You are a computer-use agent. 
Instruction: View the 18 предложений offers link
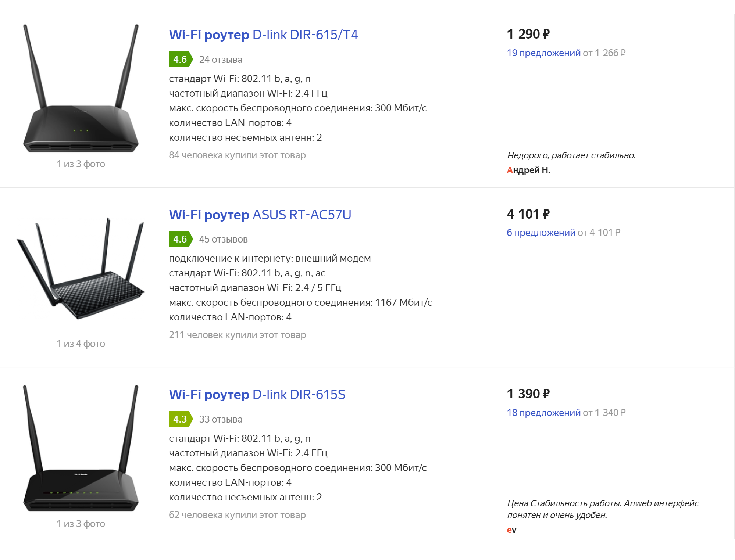point(543,413)
